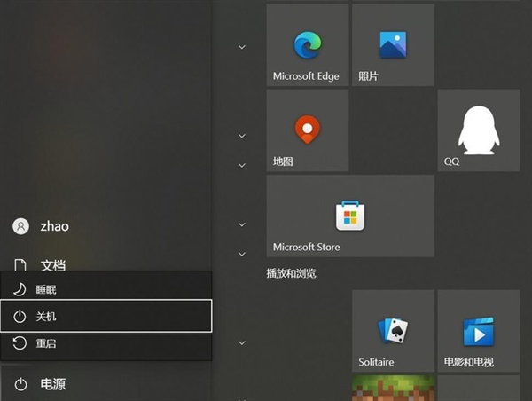Click the 播放和浏览 group header
The height and width of the screenshot is (401, 532).
pyautogui.click(x=292, y=273)
